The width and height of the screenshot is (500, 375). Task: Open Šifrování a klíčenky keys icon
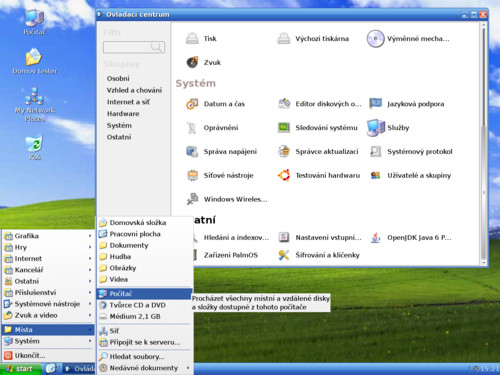pos(284,255)
